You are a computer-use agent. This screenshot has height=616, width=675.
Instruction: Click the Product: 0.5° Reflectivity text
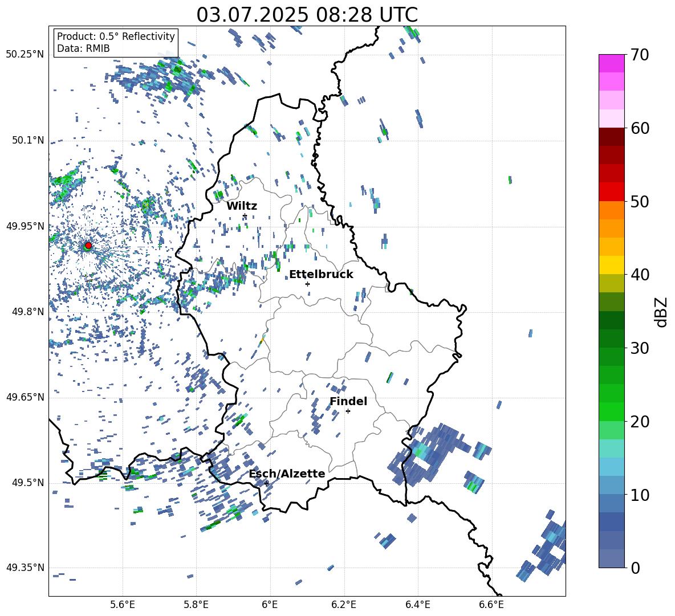coord(116,36)
